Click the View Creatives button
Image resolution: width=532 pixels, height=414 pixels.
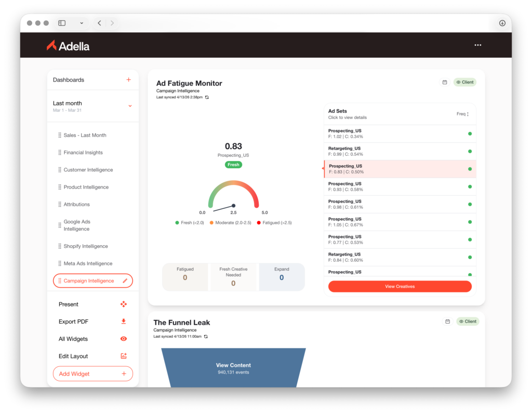coord(400,286)
